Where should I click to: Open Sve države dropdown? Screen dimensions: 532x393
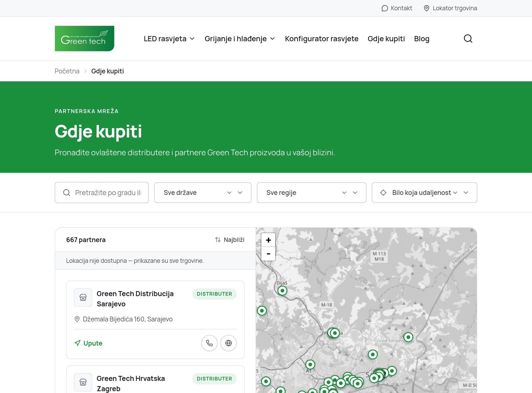click(203, 192)
